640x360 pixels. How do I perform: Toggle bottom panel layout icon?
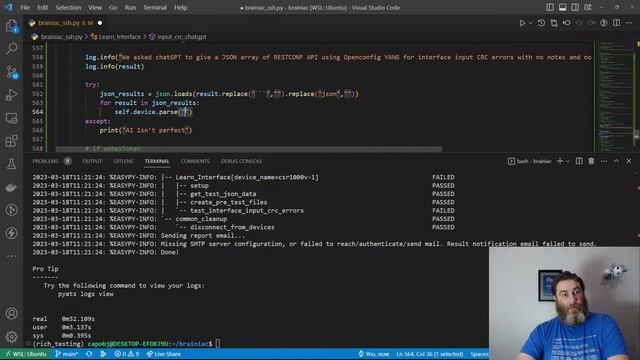tap(562, 7)
